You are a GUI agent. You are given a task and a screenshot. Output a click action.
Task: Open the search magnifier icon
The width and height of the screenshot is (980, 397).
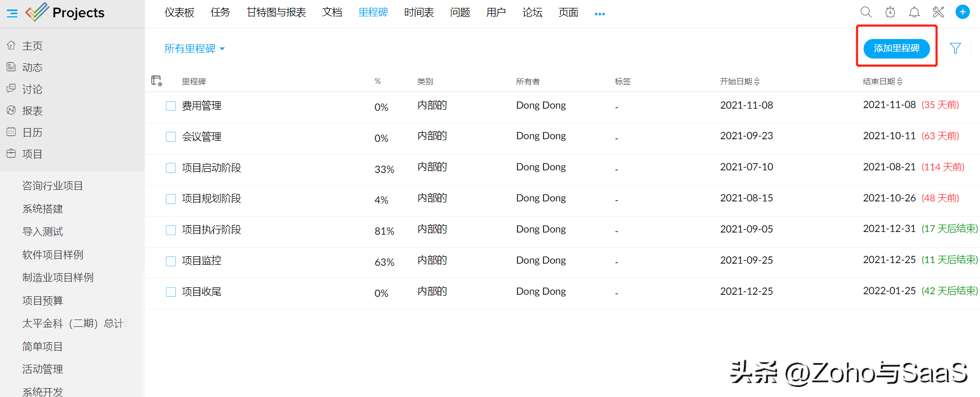click(866, 12)
